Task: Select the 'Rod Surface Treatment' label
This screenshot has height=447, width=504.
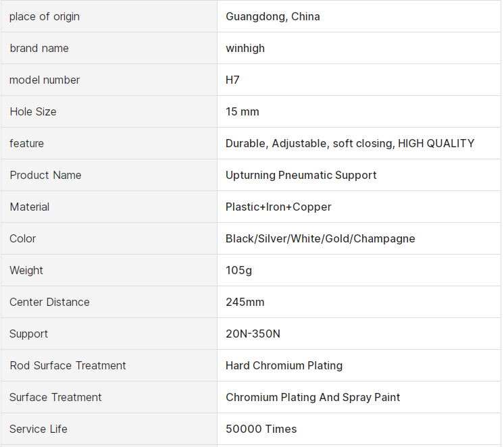Action: pyautogui.click(x=68, y=365)
